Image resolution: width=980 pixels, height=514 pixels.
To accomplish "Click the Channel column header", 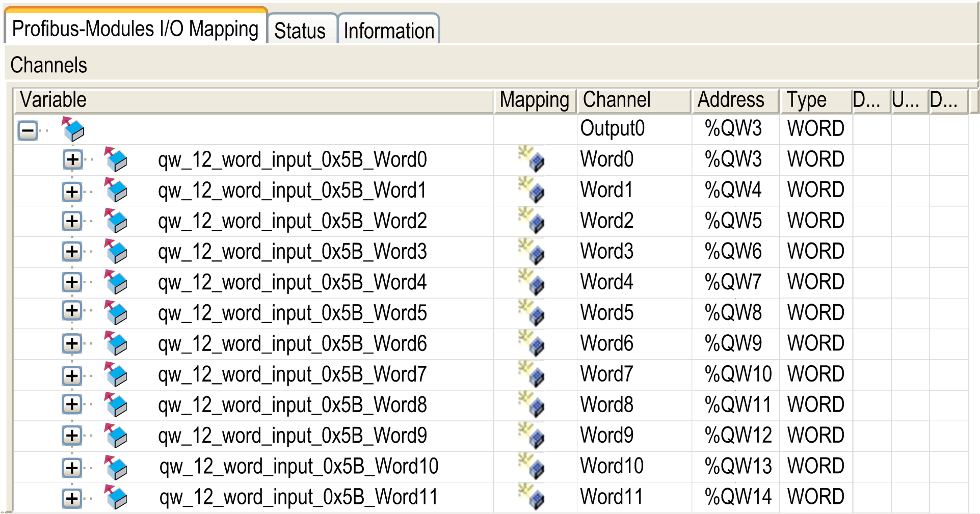I will point(634,100).
